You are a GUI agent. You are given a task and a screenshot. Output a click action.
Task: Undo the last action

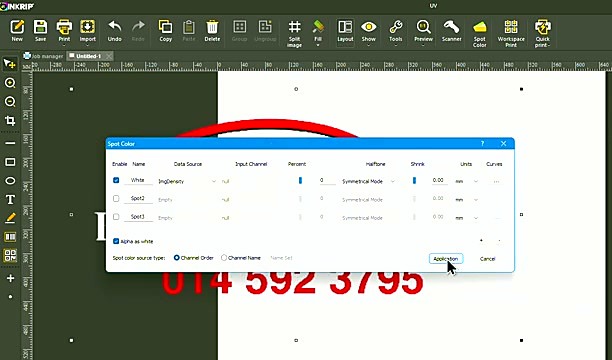pyautogui.click(x=114, y=30)
